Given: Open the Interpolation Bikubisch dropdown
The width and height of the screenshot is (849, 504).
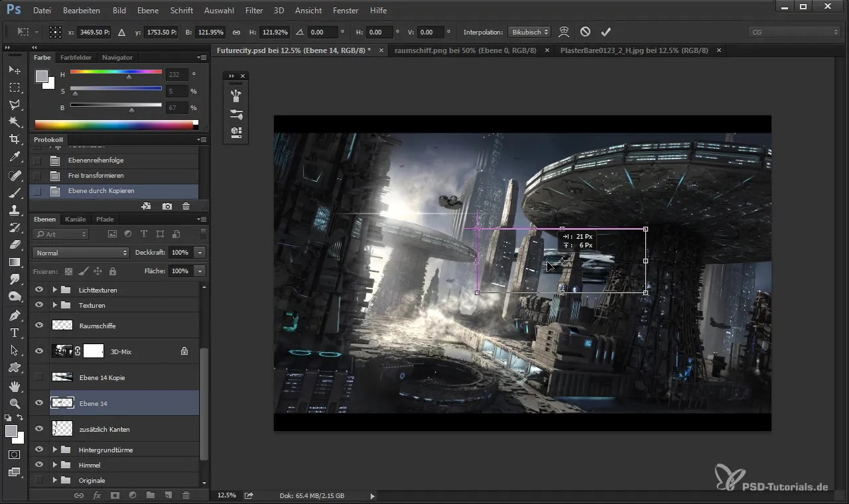Looking at the screenshot, I should [529, 32].
